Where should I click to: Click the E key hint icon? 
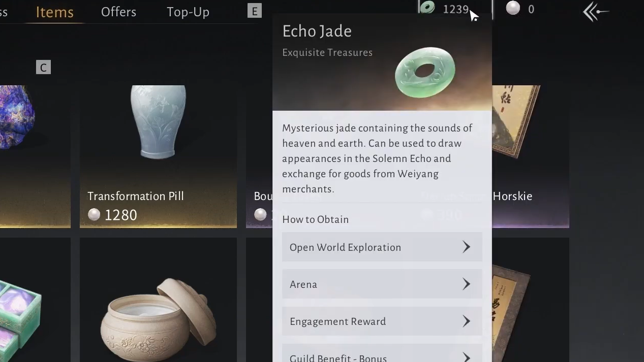point(255,11)
